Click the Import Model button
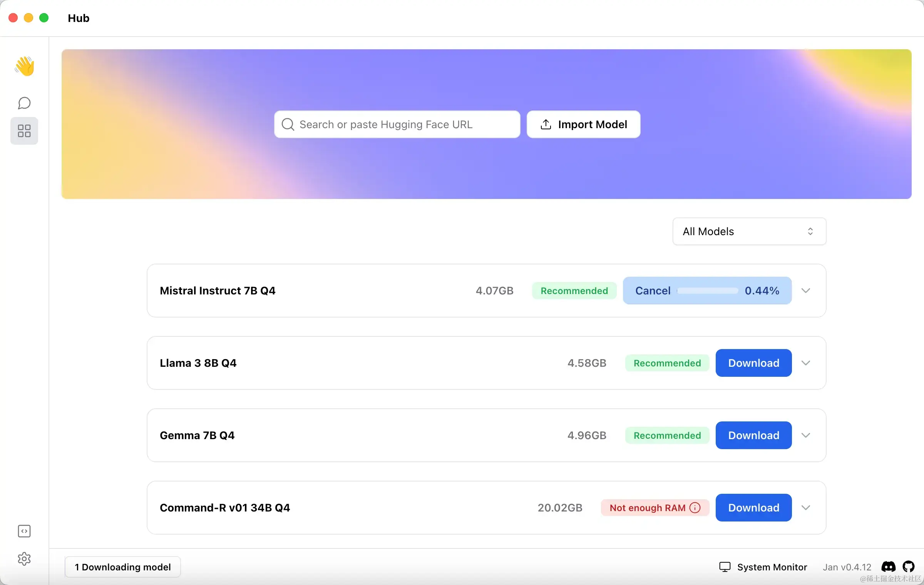 583,124
